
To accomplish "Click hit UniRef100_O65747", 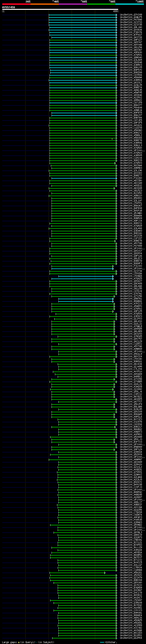I will point(131,42).
